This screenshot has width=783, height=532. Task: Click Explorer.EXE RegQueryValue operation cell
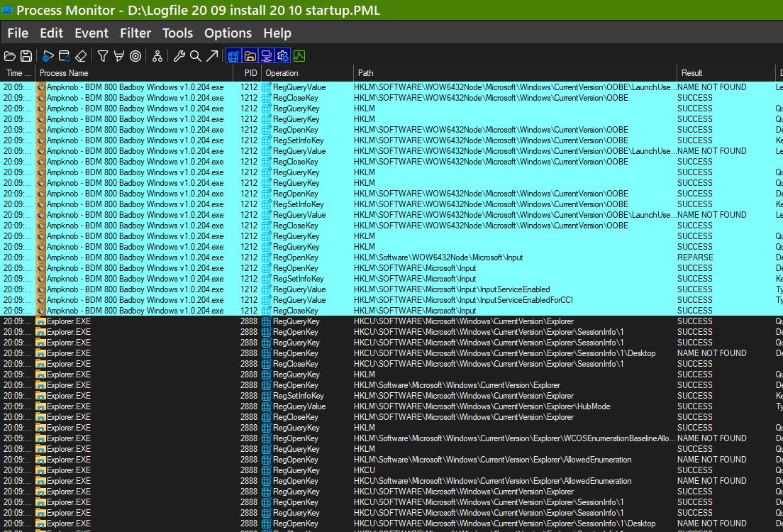pos(299,406)
